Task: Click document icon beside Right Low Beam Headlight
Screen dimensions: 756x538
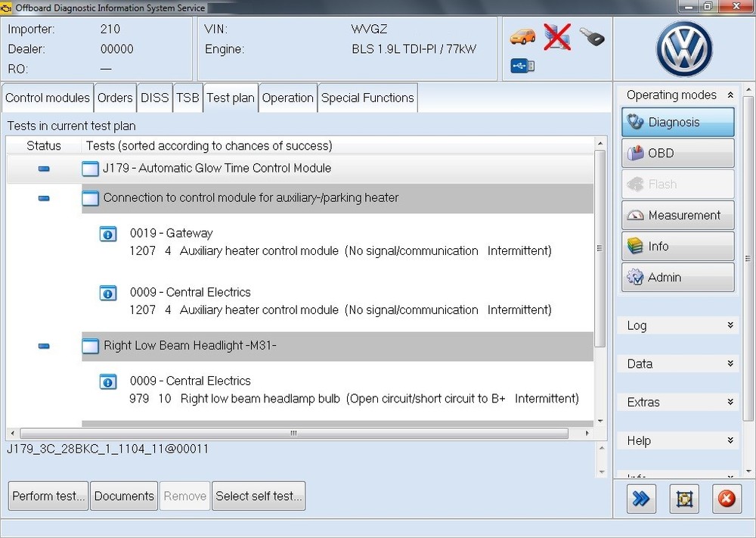Action: (90, 346)
